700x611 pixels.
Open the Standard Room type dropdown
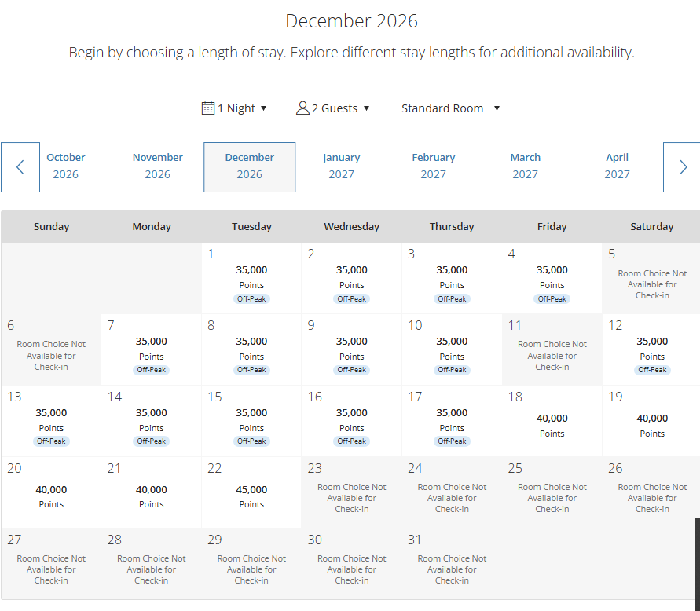pyautogui.click(x=450, y=108)
